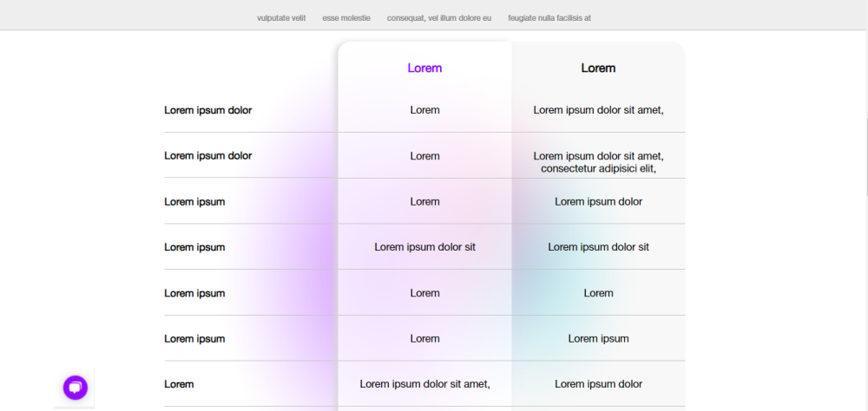
Task: Click the "Lorem ipsum" cell in black-header column
Action: [598, 339]
